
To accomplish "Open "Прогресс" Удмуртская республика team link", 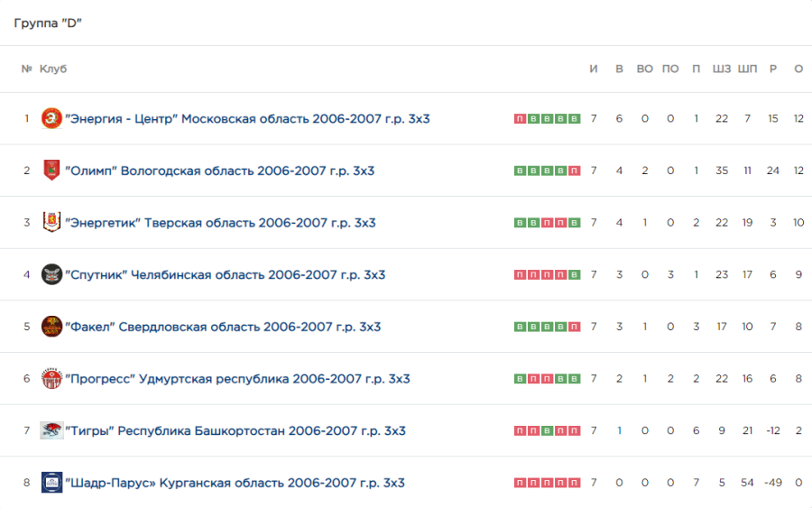I will coord(237,379).
